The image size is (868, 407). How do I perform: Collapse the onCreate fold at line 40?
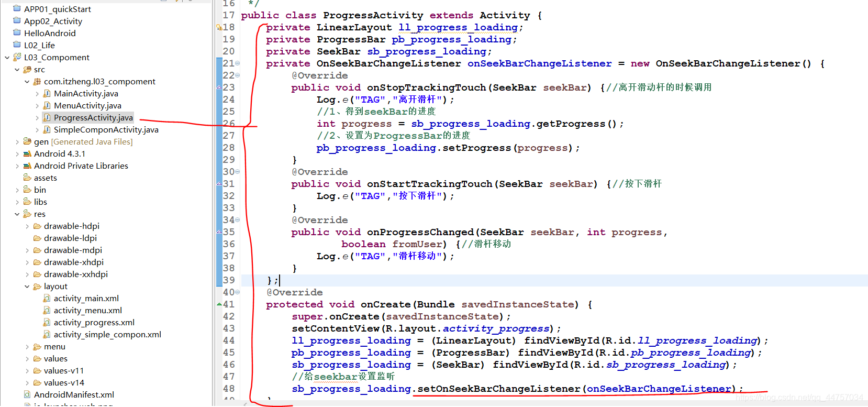click(x=237, y=292)
